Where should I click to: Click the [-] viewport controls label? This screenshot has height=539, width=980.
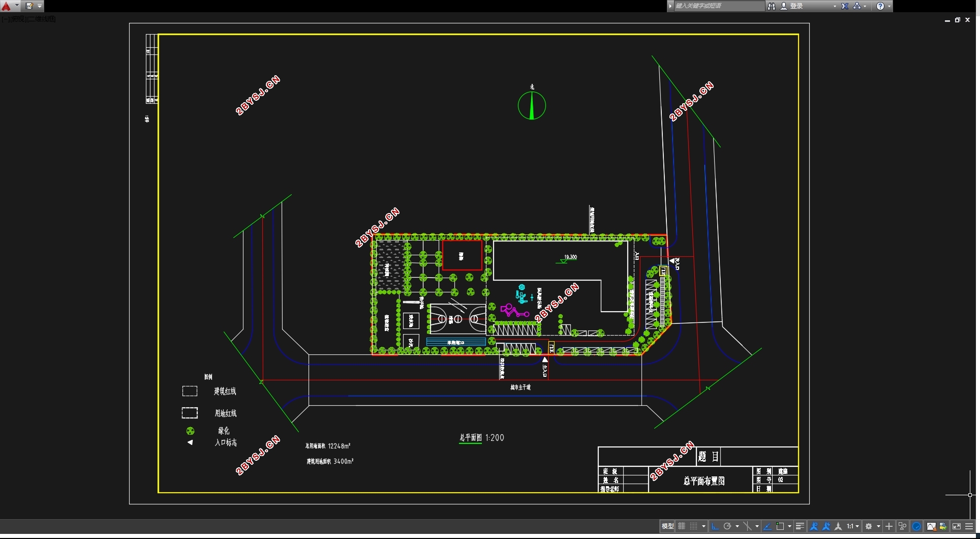click(5, 19)
